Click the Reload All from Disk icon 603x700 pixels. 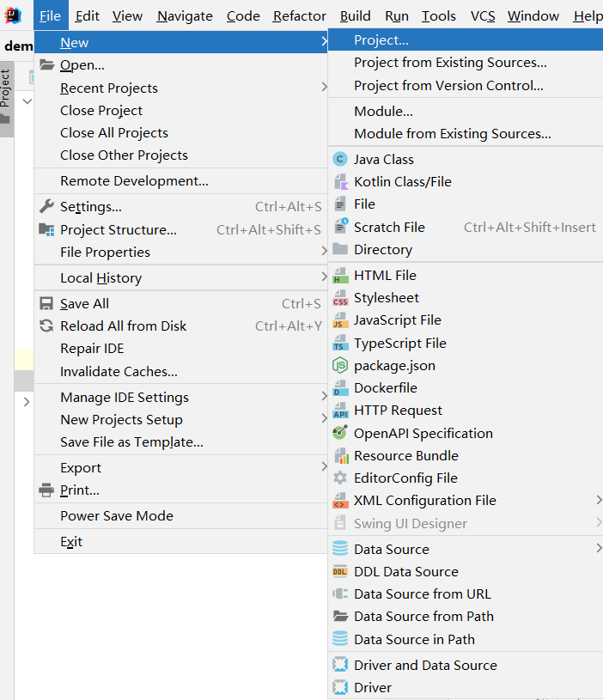click(46, 326)
